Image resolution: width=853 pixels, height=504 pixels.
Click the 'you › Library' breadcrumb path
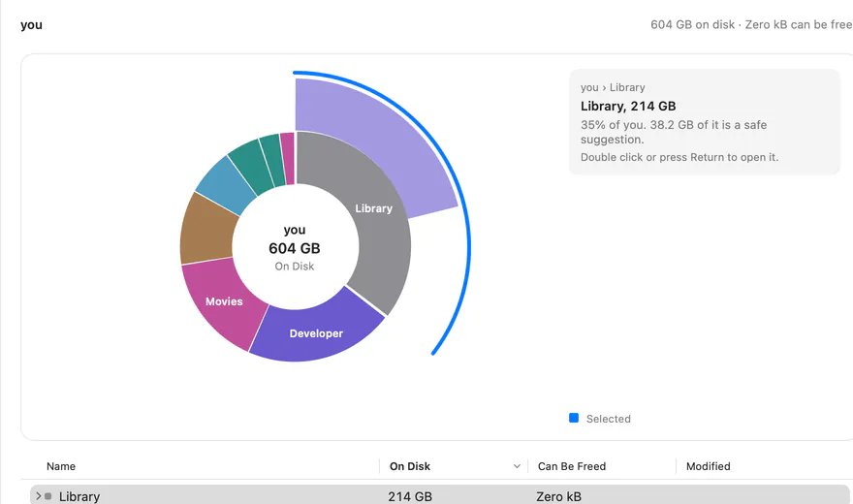(x=613, y=87)
